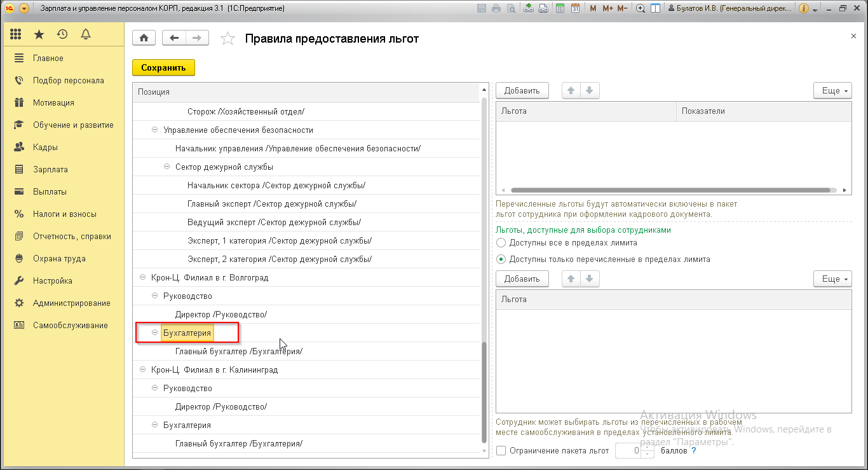
Task: Select 'Главный эксперт /Сектор дежурной службы/' row
Action: 306,204
